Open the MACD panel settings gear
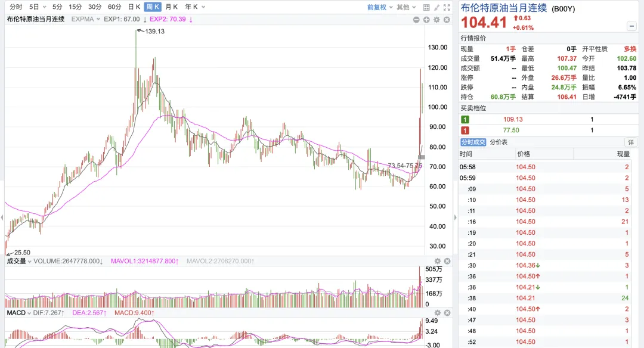644x348 pixels. pyautogui.click(x=438, y=313)
